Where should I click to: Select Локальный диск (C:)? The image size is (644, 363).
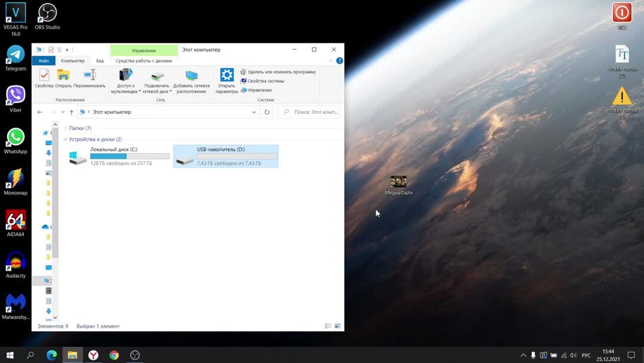click(119, 156)
